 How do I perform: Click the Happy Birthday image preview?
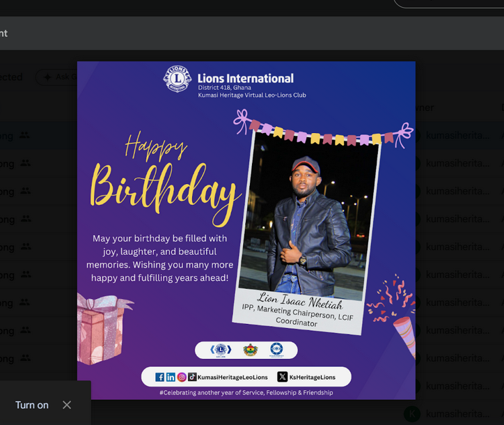[x=246, y=231]
